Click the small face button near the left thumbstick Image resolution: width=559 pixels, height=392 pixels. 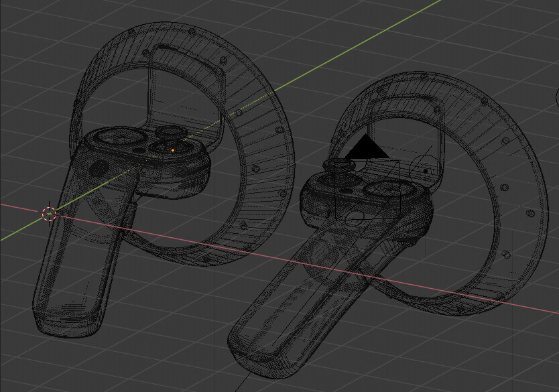click(x=139, y=149)
